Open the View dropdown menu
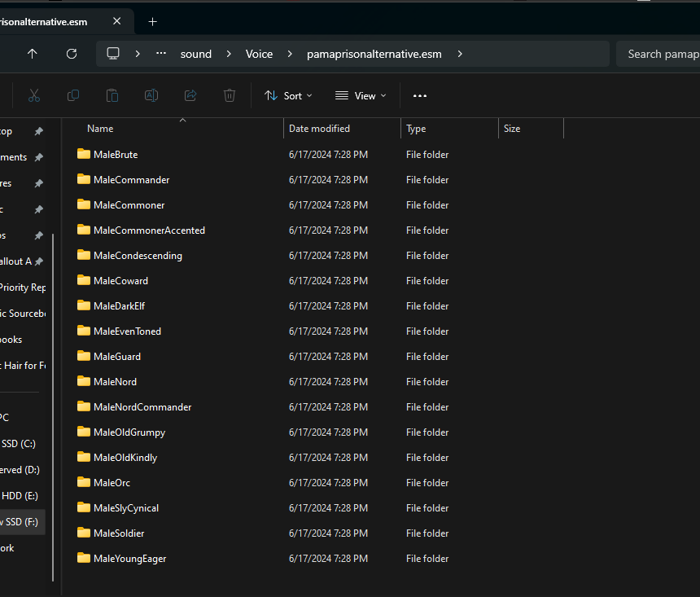Image resolution: width=700 pixels, height=597 pixels. [x=361, y=95]
